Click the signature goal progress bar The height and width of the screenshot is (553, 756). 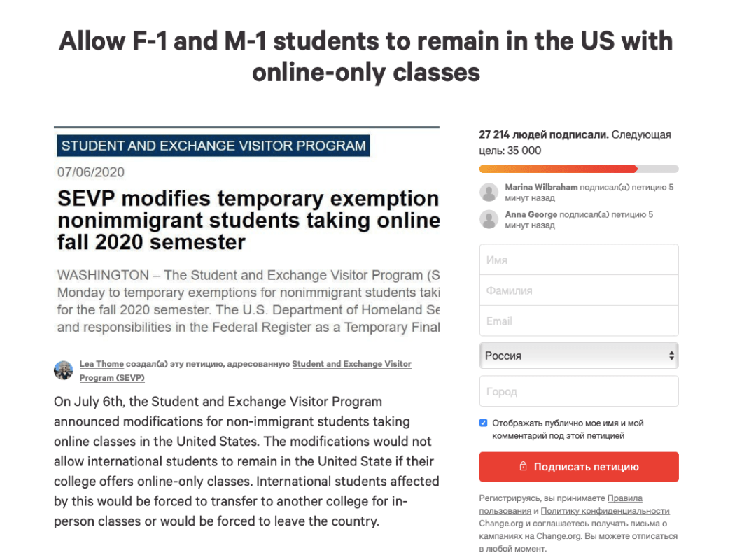[579, 169]
